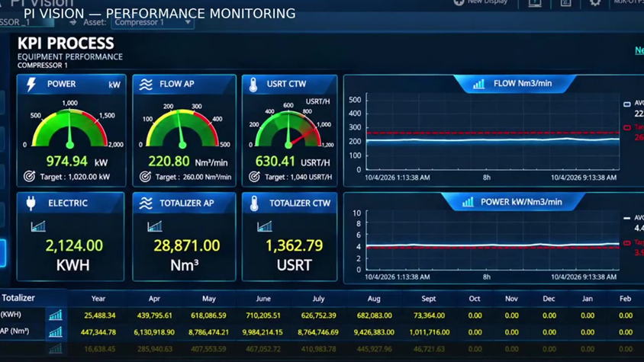Click the June column header
Screen dimensions: 644x362
point(263,299)
